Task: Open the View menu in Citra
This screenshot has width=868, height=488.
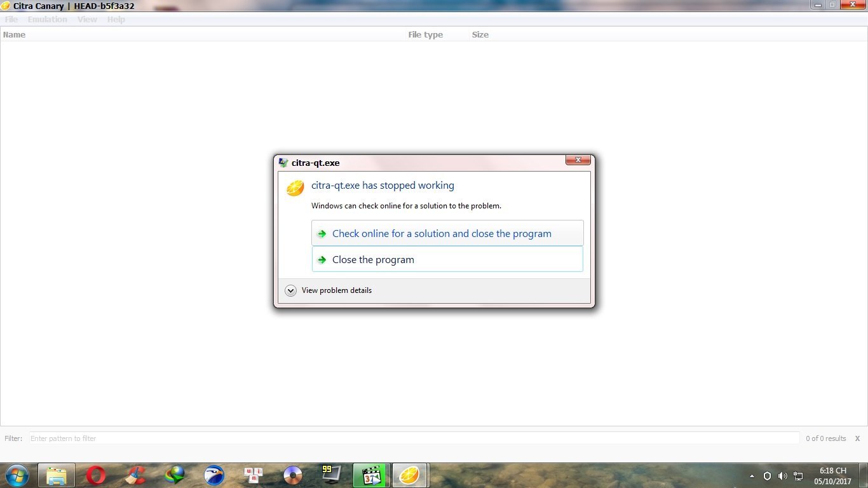Action: pos(87,19)
